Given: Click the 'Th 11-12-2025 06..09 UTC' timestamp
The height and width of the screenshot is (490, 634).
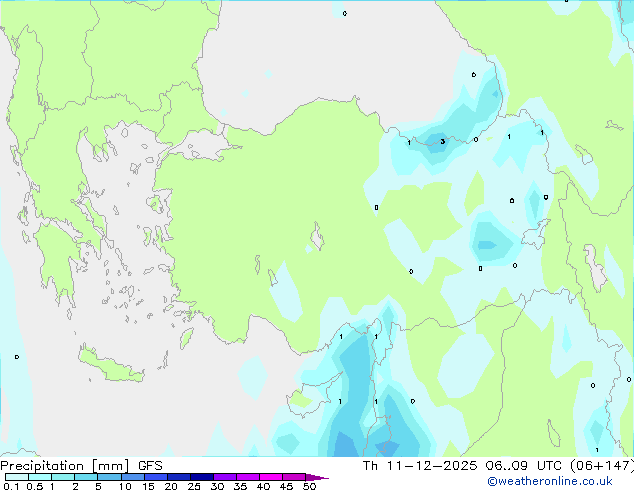Looking at the screenshot, I should click(x=462, y=466).
